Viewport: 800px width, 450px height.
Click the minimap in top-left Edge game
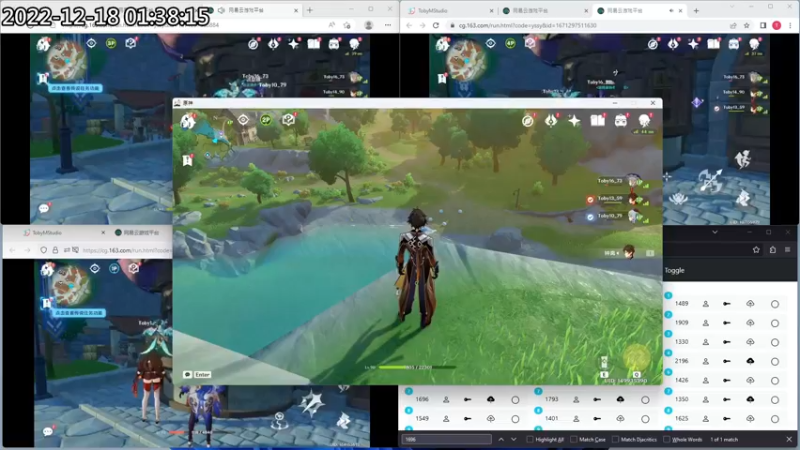click(x=66, y=60)
